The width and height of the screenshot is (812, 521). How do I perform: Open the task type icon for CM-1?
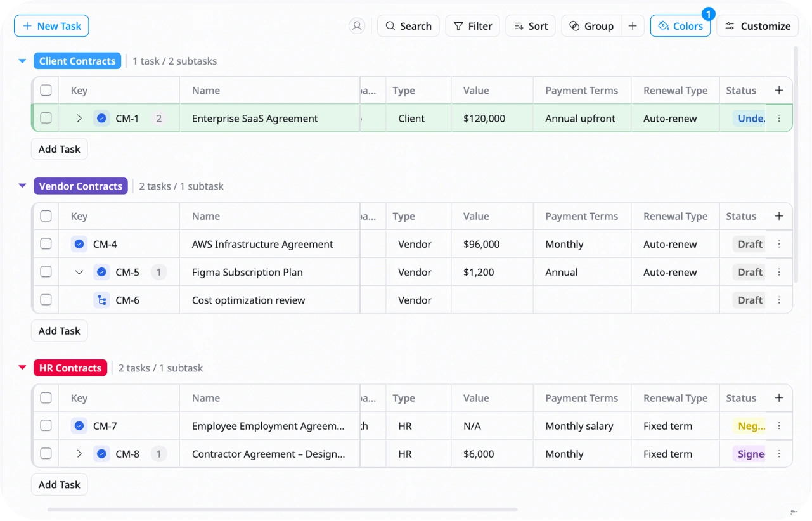(x=101, y=118)
